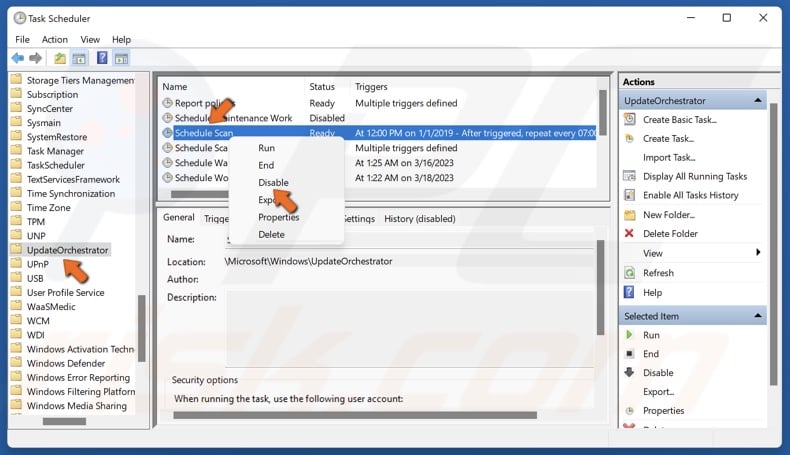Click Help in Actions pane
790x455 pixels.
click(652, 293)
